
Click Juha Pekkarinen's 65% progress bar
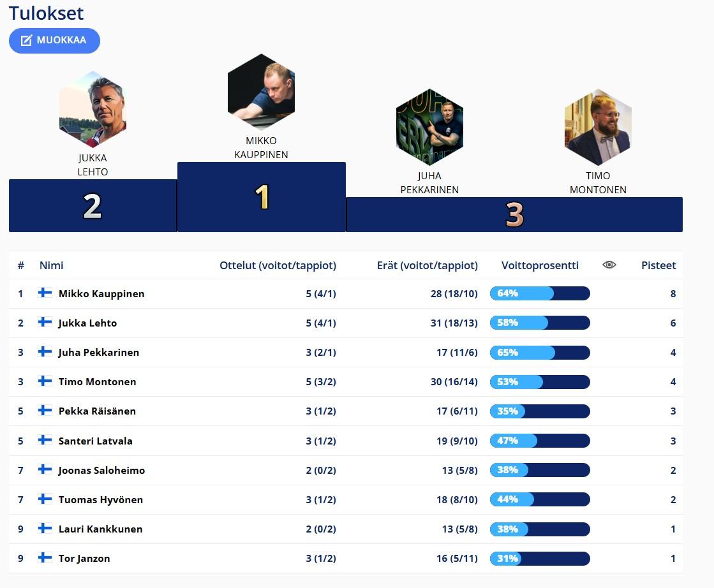(540, 352)
